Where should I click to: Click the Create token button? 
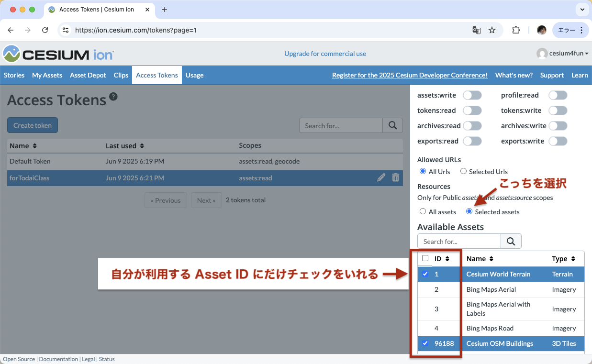coord(32,125)
